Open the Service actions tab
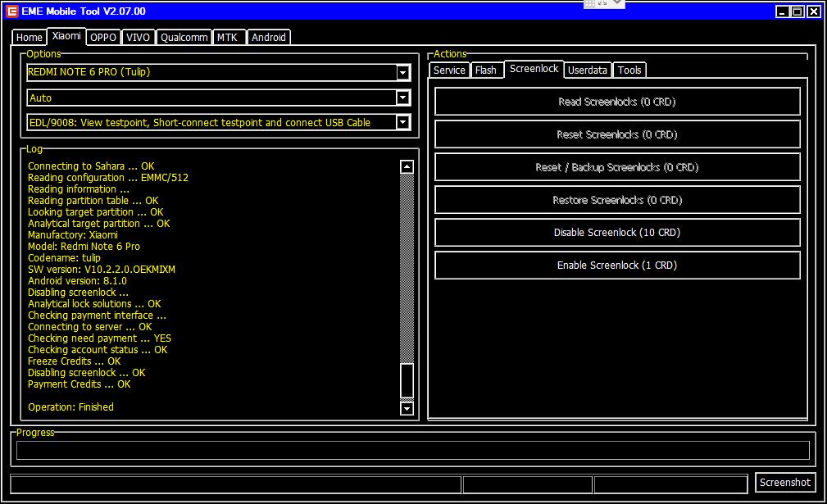Viewport: 827px width, 504px height. pos(449,70)
